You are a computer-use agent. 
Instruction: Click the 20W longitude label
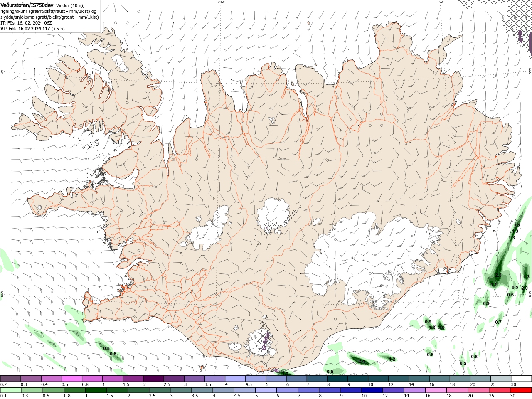pyautogui.click(x=221, y=2)
